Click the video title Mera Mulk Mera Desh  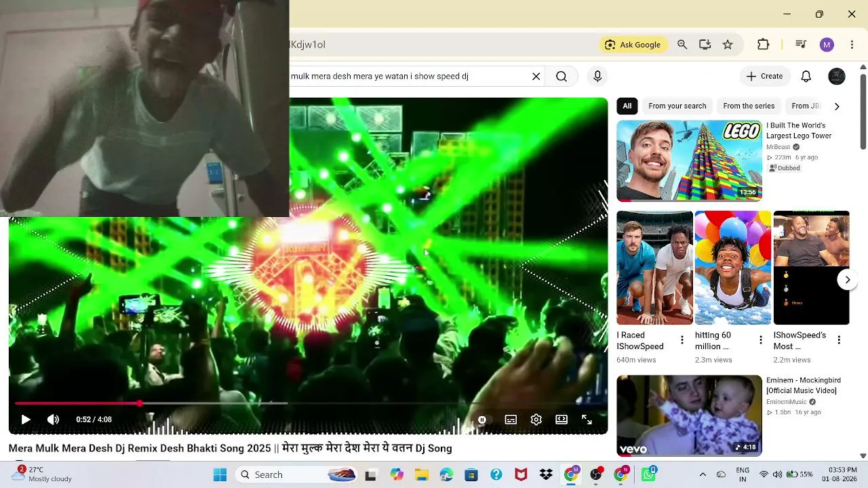pyautogui.click(x=230, y=448)
